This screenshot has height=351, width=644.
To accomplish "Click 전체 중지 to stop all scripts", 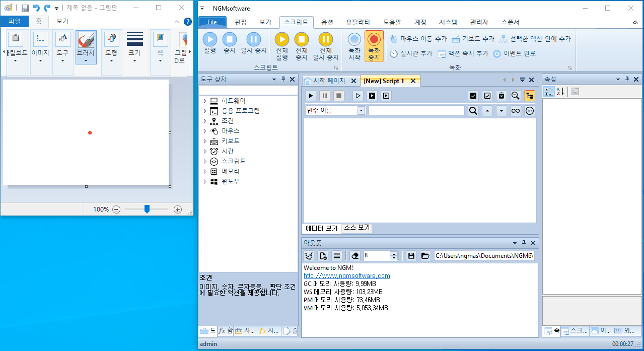I will point(301,46).
